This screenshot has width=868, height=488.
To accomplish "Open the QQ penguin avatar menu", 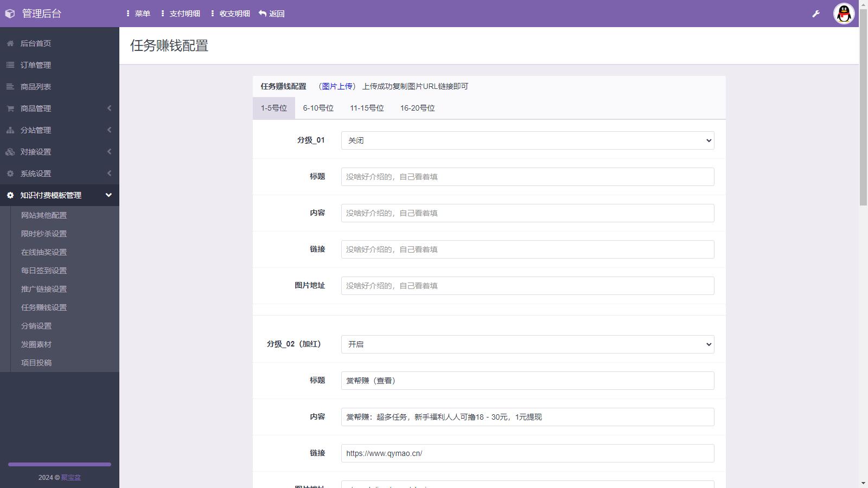I will pos(844,14).
